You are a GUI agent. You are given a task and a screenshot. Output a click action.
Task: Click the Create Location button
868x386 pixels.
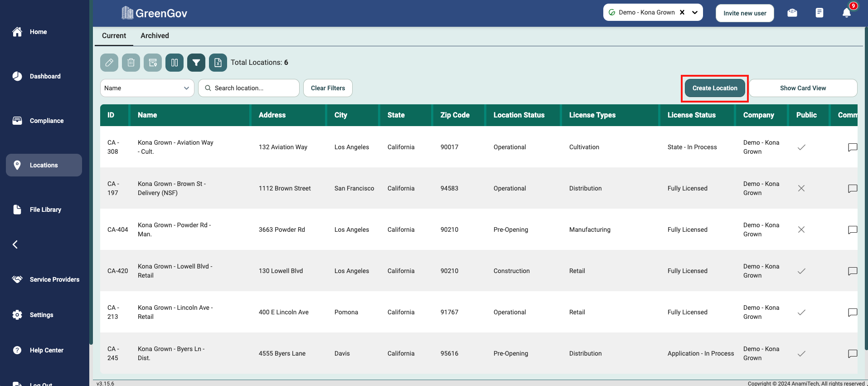click(x=715, y=88)
